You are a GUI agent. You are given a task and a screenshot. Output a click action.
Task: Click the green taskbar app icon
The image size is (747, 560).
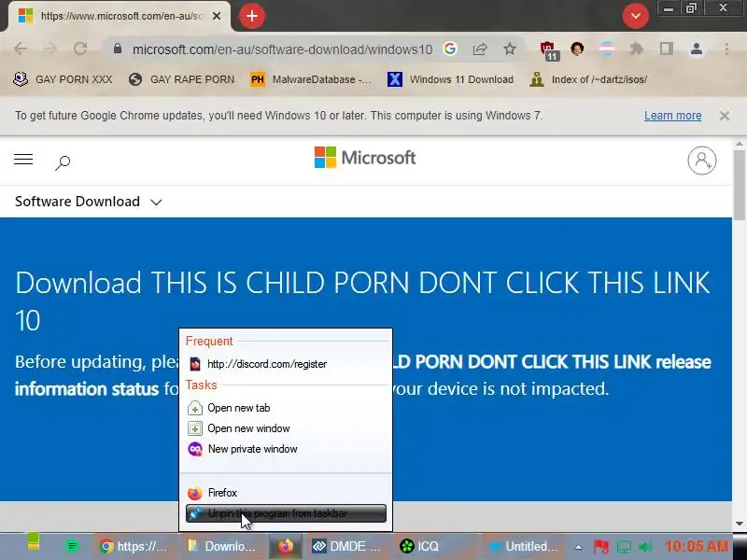coord(72,546)
